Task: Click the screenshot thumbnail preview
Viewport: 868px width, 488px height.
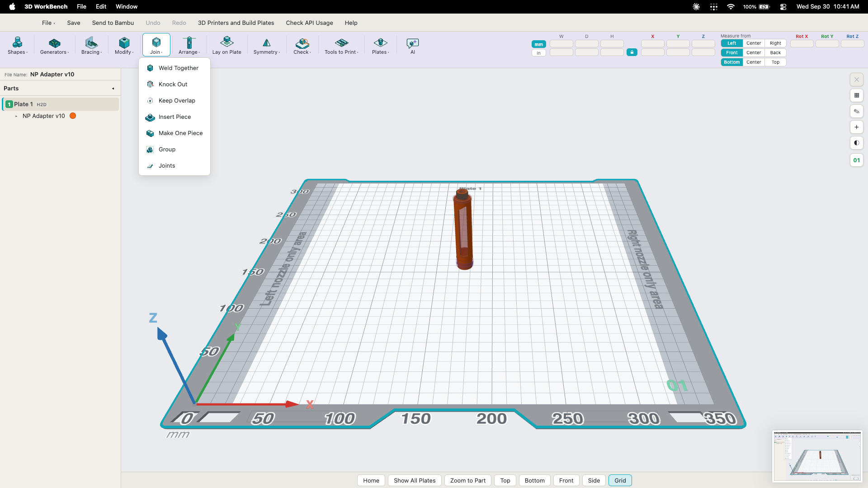Action: click(x=817, y=456)
